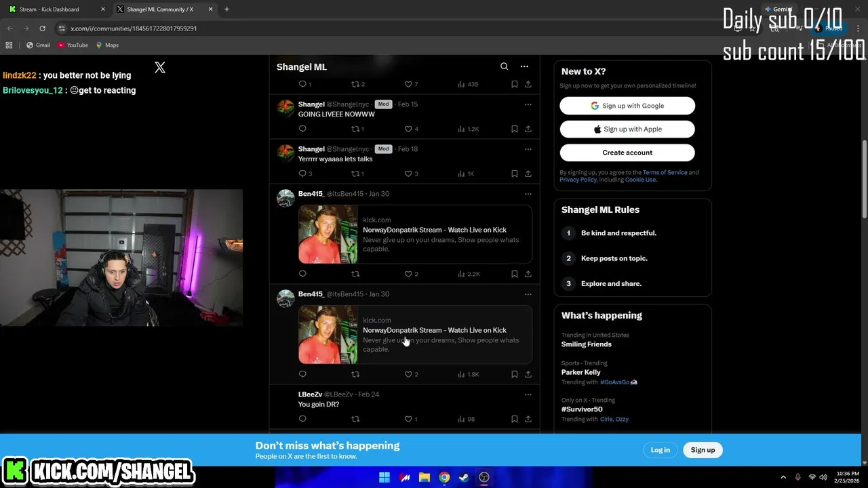
Task: Open more menu on Yerrrrr wyaaaa post
Action: 528,149
